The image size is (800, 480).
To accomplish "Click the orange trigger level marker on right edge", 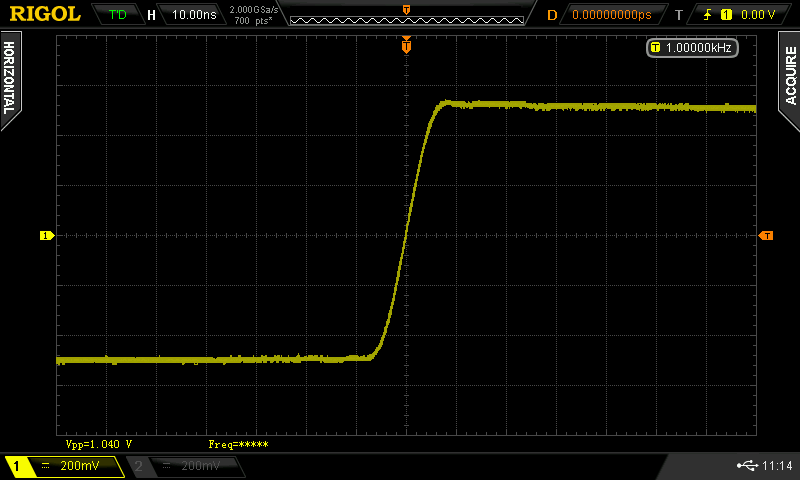I will (766, 235).
